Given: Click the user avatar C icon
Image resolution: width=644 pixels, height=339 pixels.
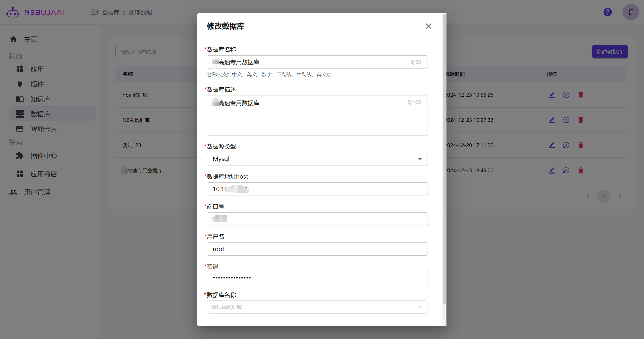Looking at the screenshot, I should click(x=630, y=12).
